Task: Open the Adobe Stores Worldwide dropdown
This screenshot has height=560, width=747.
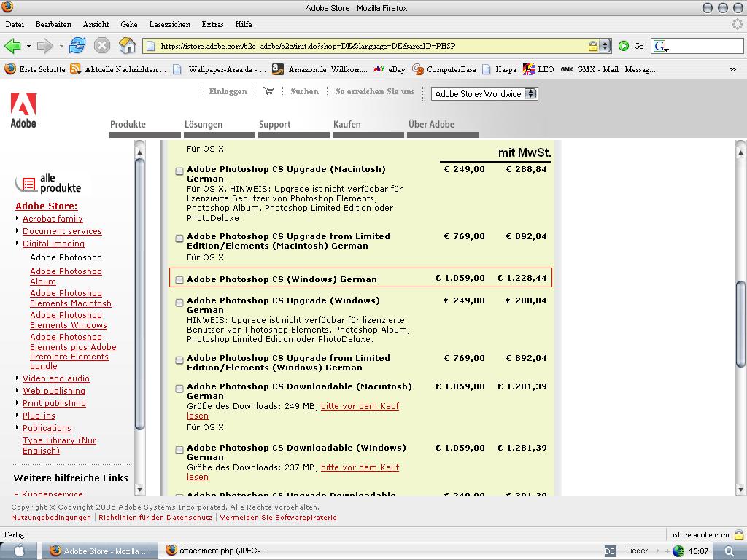Action: (x=484, y=94)
